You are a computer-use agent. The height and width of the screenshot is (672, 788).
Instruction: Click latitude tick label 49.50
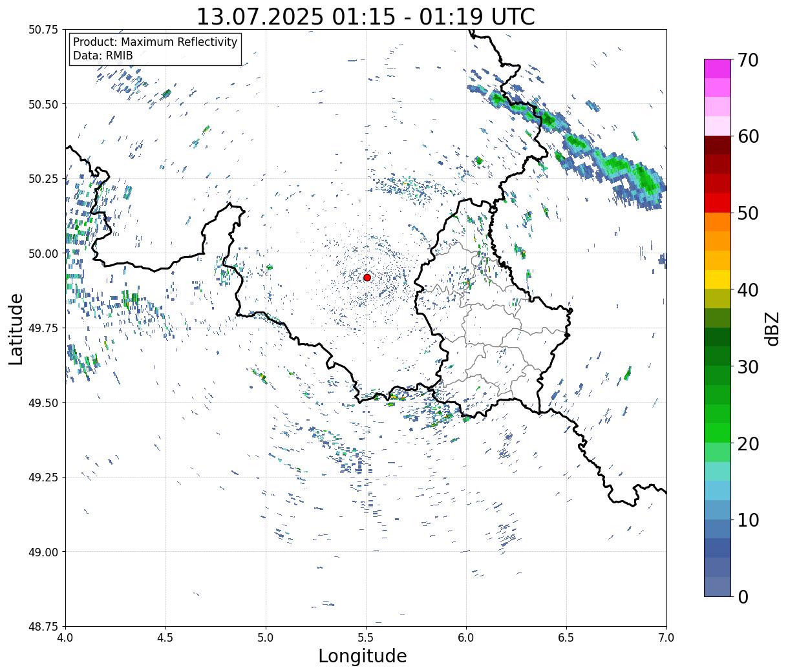pos(43,403)
